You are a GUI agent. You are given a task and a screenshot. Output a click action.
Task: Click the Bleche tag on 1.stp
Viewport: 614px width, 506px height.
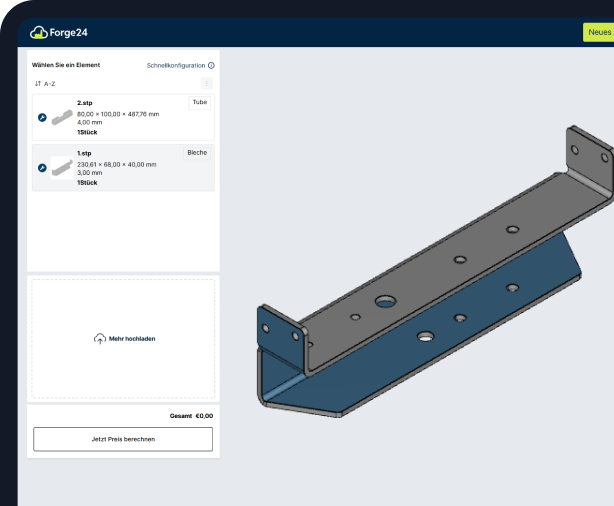(x=198, y=152)
